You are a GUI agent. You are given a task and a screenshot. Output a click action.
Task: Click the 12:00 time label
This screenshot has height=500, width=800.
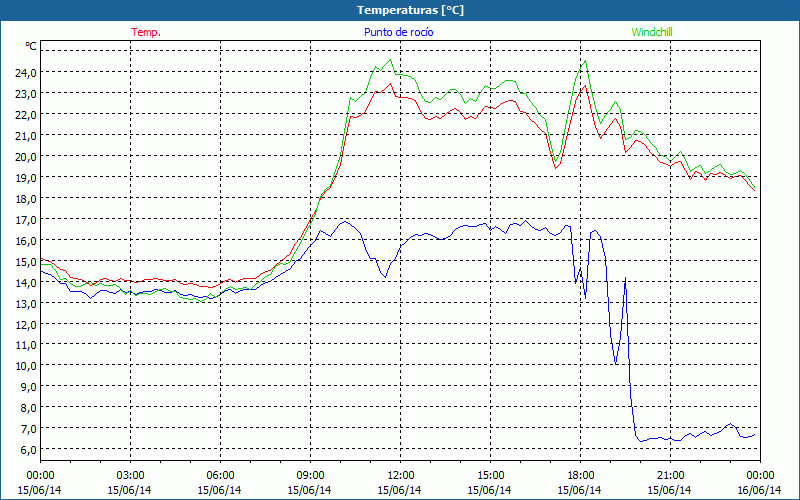click(x=400, y=476)
